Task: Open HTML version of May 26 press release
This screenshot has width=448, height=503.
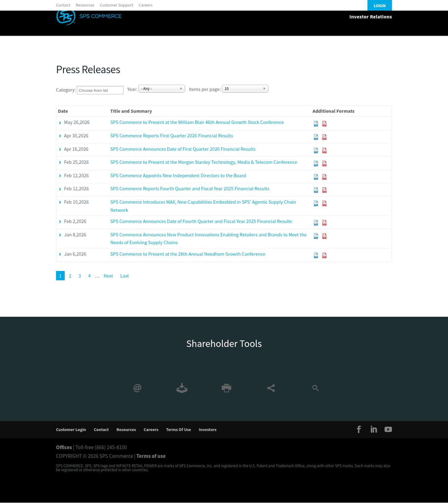Action: click(x=316, y=124)
